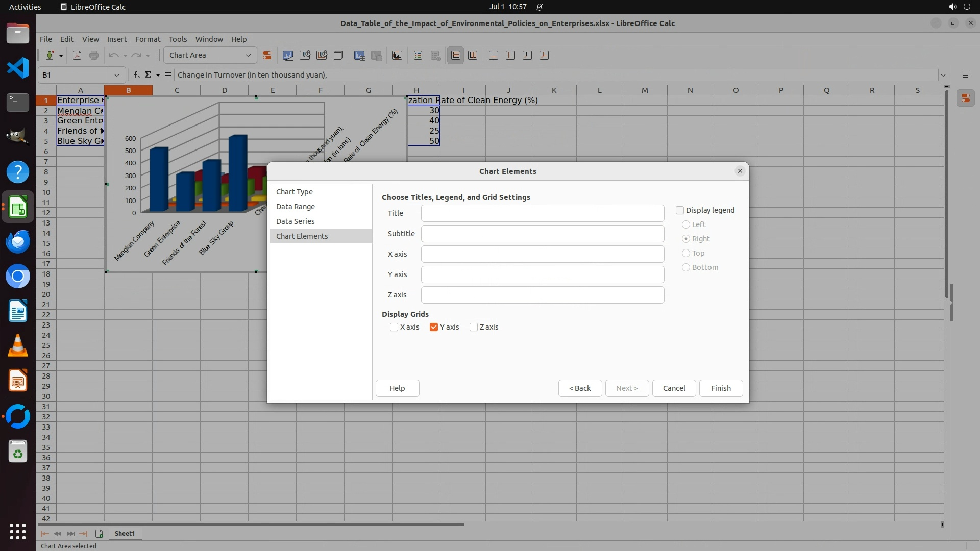Open the Chart Area element dropdown

pos(248,55)
